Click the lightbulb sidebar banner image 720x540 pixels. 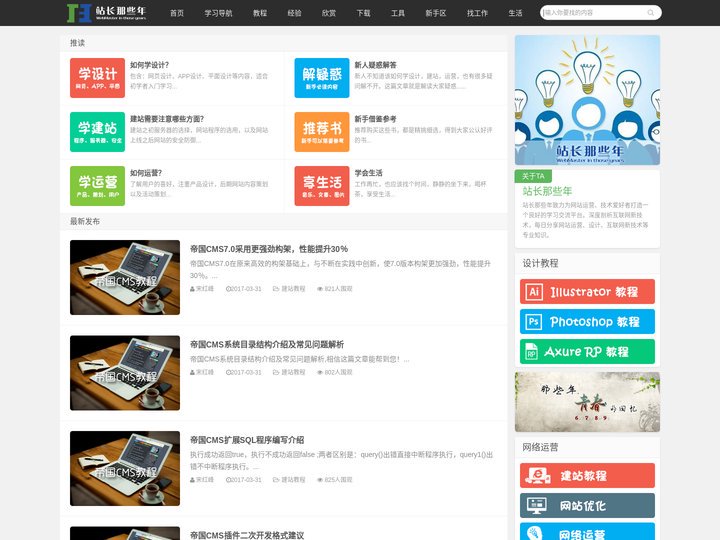[587, 100]
